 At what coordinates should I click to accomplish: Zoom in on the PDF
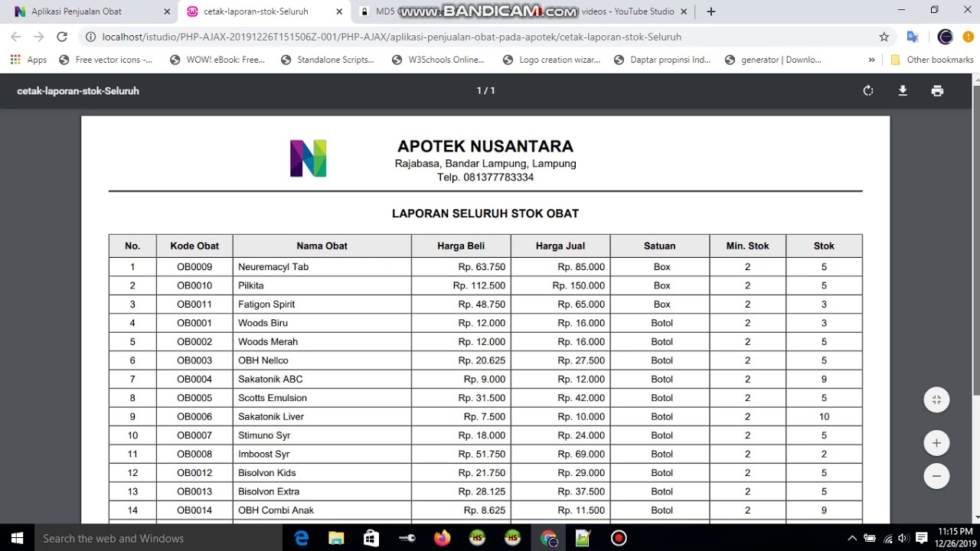(x=936, y=442)
